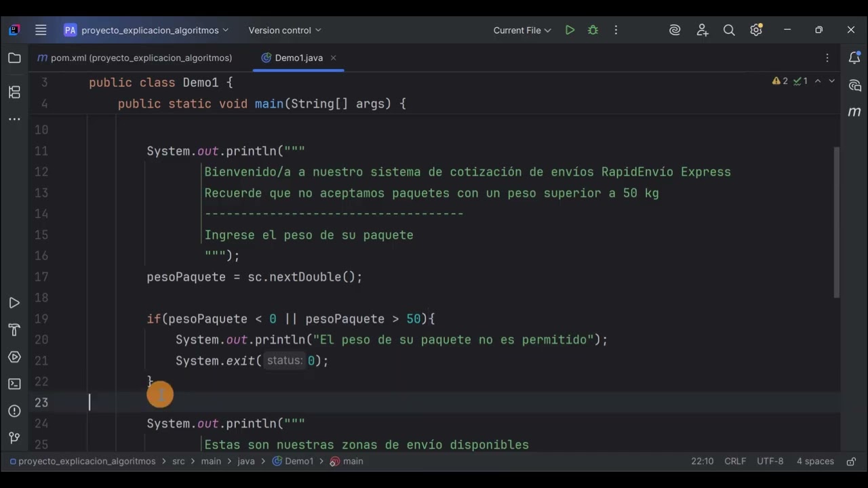Click text Ingrese el peso de su paquete

pos(309,235)
